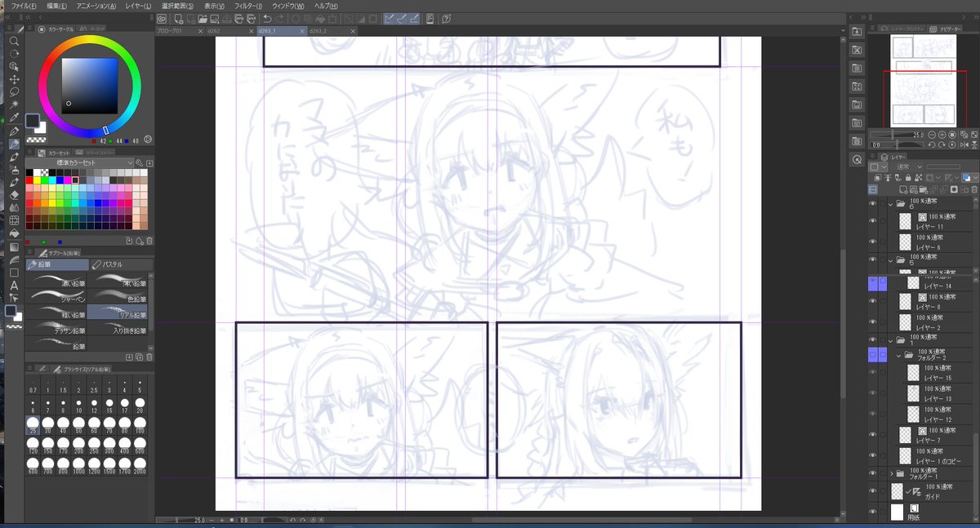Toggle visibility of レイヤー 11
Viewport: 980px width, 528px height.
point(872,221)
